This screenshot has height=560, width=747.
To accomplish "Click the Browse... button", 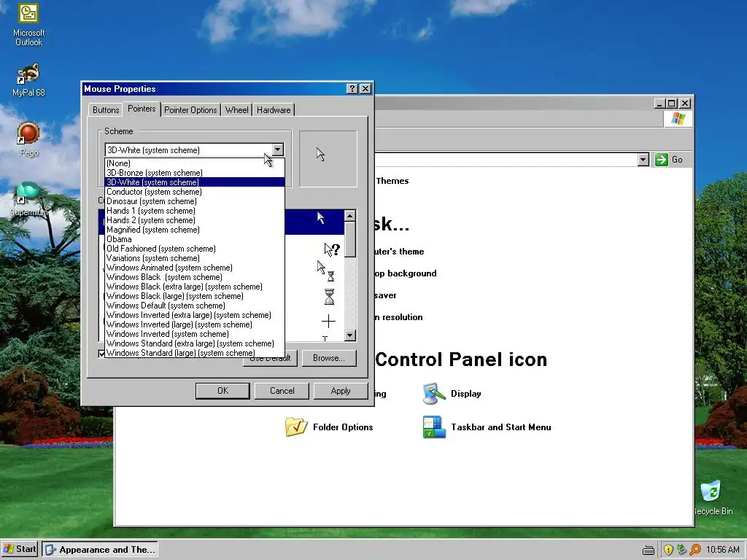I will click(x=329, y=358).
